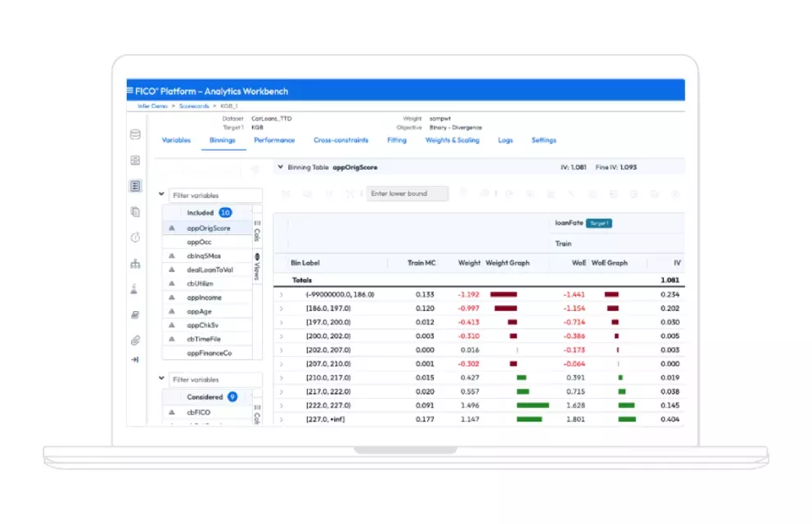Click the green Target1 badge next to loanFate
Viewport: 812px width, 524px height.
(x=598, y=222)
